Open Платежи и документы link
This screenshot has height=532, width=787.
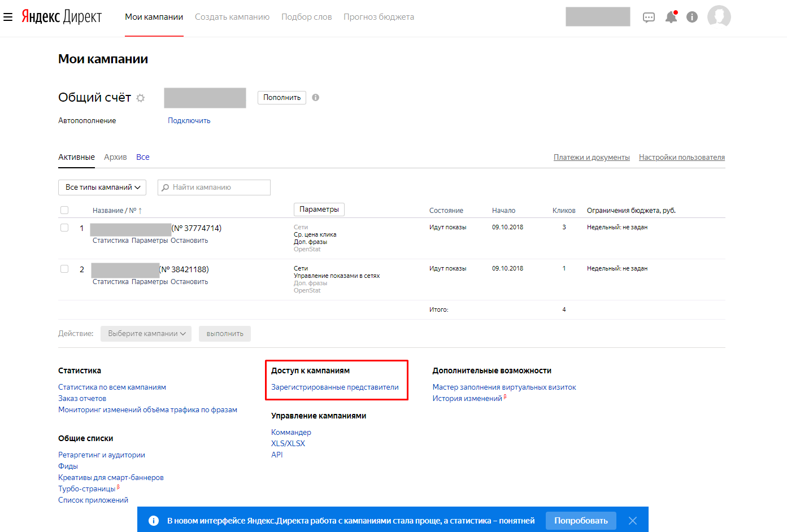592,158
